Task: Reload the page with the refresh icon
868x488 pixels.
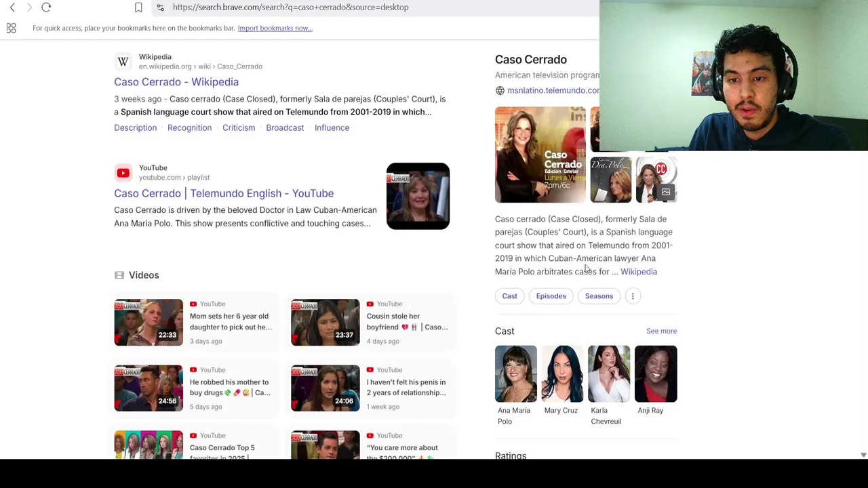Action: 46,7
